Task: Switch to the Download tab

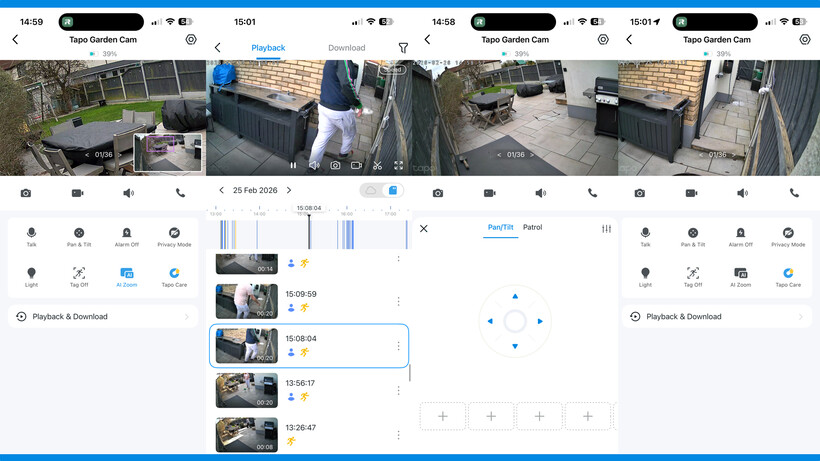Action: 347,48
